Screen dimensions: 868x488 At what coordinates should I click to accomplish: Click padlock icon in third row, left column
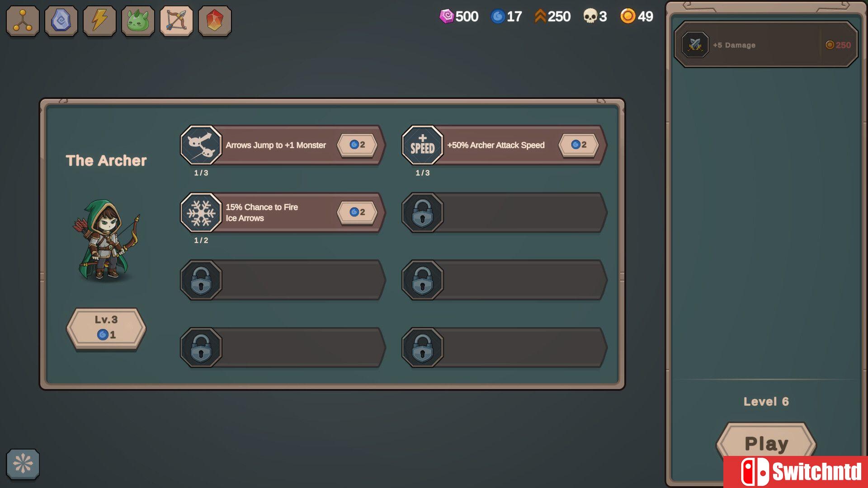coord(201,280)
